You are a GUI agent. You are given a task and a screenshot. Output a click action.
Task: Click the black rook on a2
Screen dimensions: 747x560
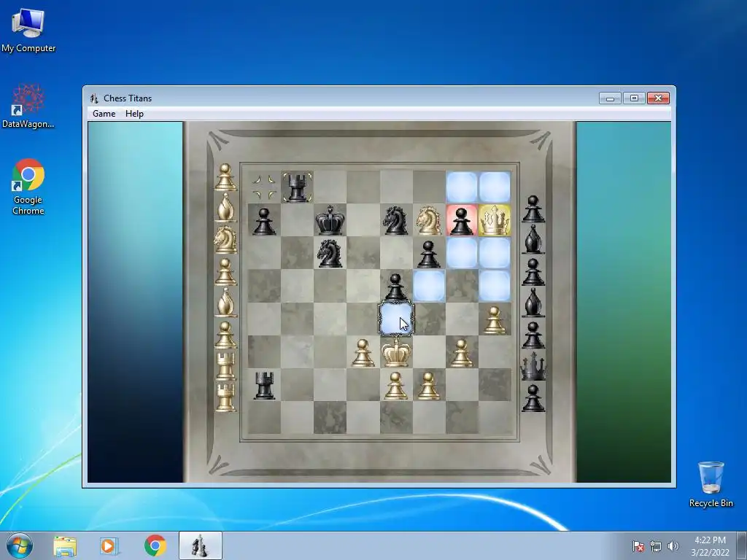click(264, 385)
